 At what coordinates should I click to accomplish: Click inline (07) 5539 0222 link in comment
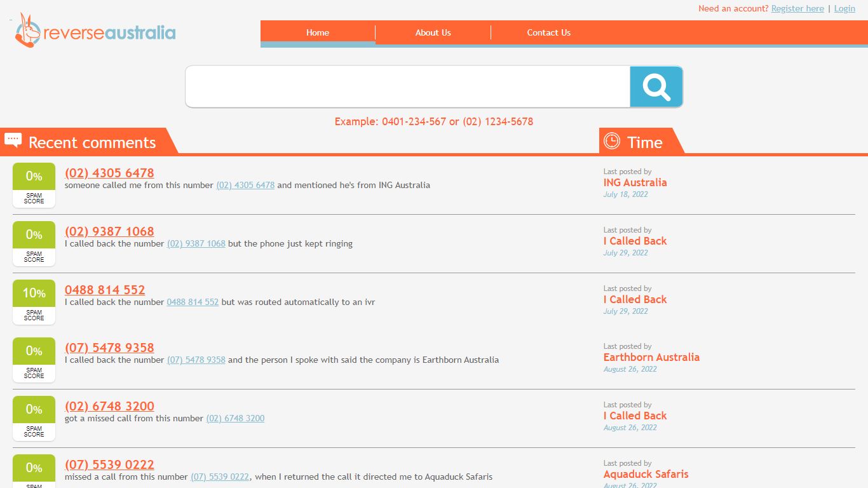point(220,477)
